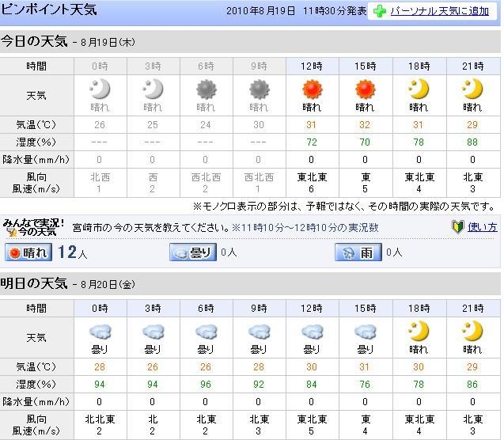Click today's 18時 yellow moon icon

coord(419,89)
